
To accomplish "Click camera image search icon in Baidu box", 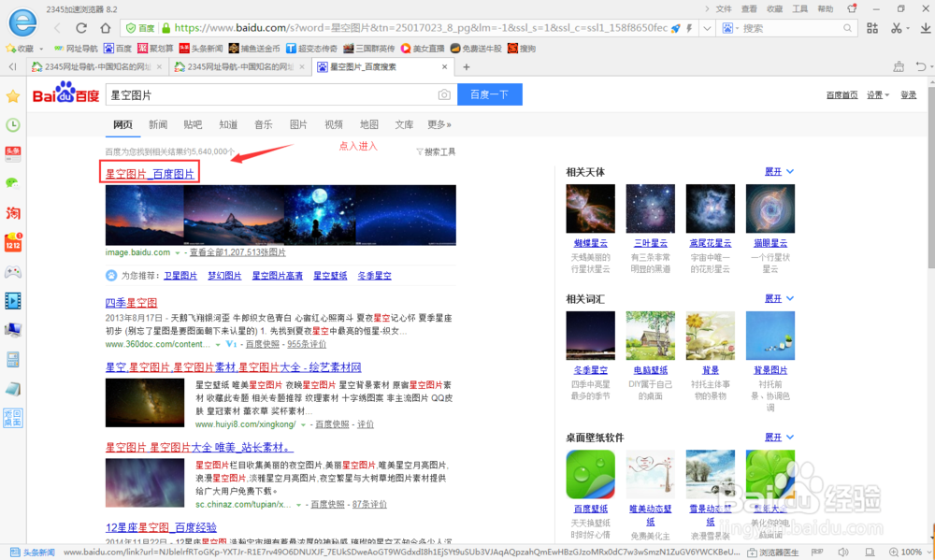I will (443, 94).
